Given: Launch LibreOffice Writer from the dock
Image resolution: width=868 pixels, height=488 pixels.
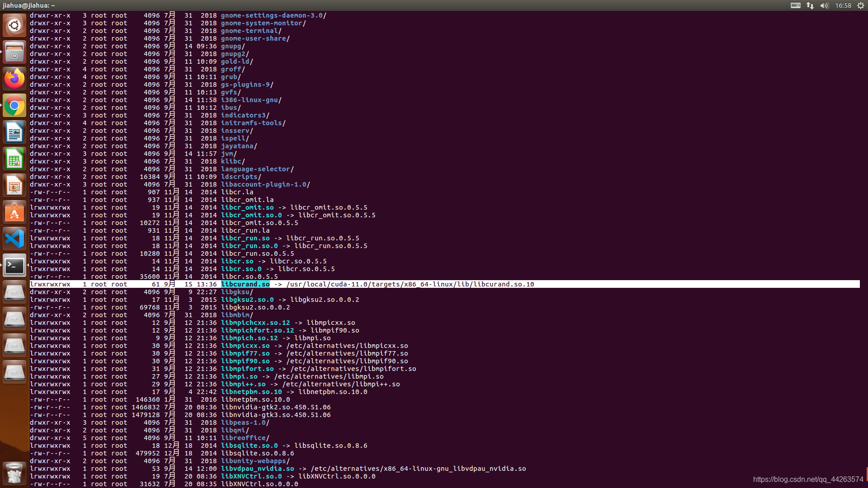Looking at the screenshot, I should click(14, 132).
